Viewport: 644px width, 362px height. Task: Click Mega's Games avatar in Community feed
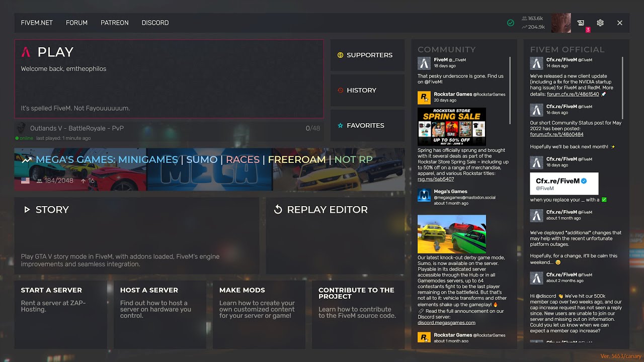(424, 195)
